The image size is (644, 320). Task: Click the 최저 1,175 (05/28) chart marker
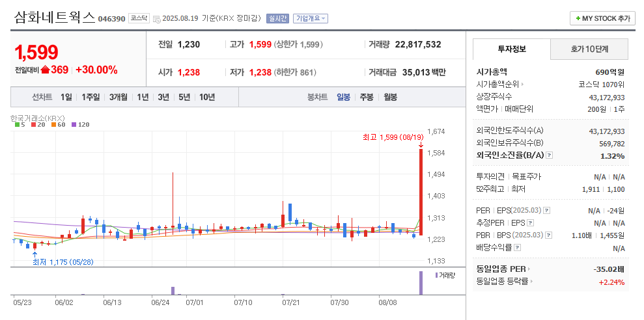click(x=63, y=262)
